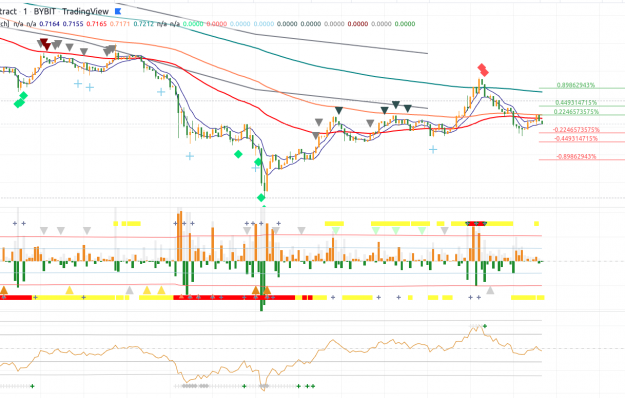Click the blue flag icon beside TradingView
This screenshot has height=398, width=625.
click(x=118, y=12)
